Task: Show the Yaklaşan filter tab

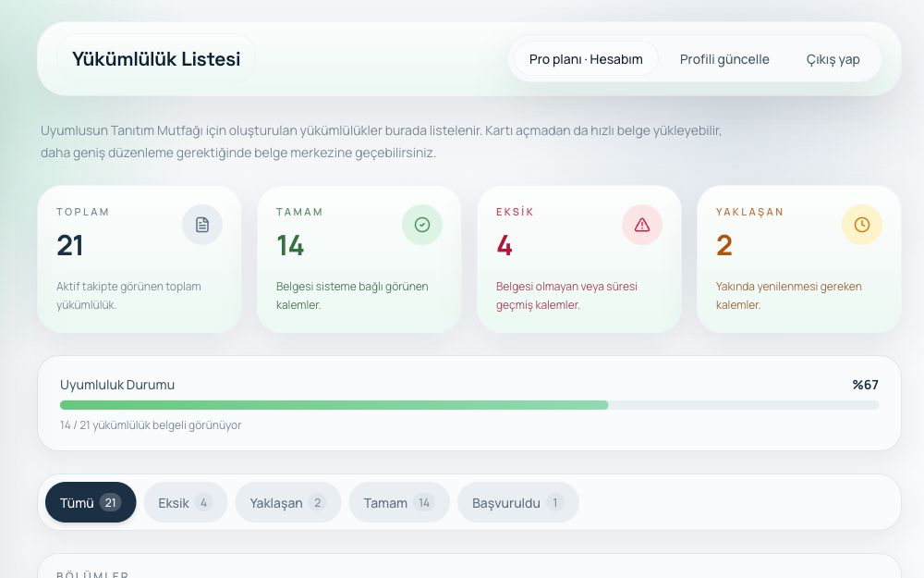Action: [288, 502]
